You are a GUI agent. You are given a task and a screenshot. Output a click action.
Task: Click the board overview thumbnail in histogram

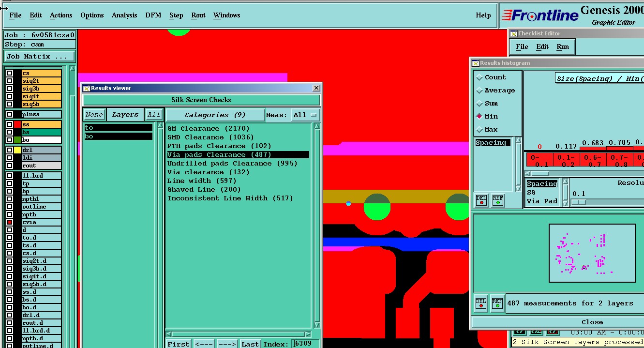[x=592, y=253]
